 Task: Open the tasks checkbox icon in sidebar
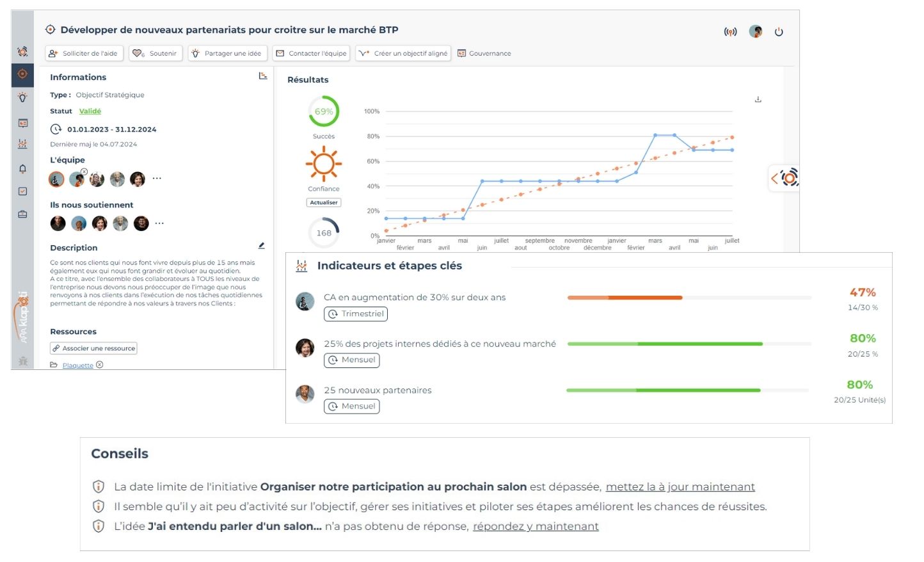click(x=22, y=191)
